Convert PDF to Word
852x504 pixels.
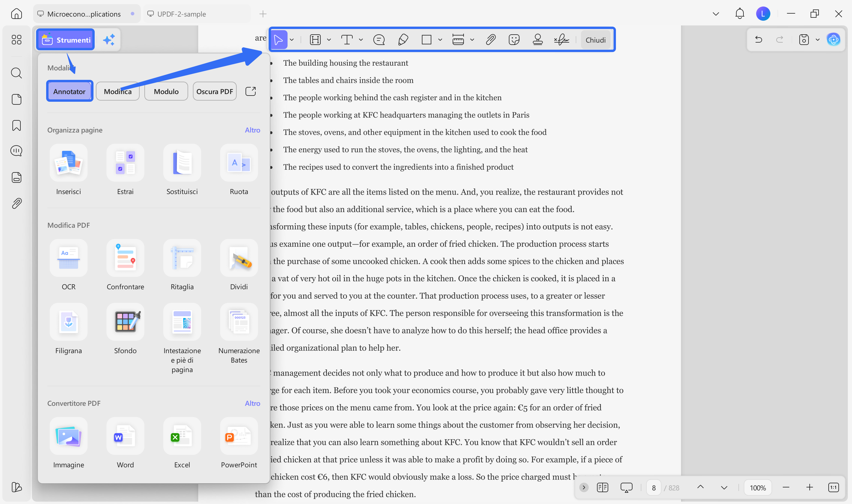[x=125, y=443]
